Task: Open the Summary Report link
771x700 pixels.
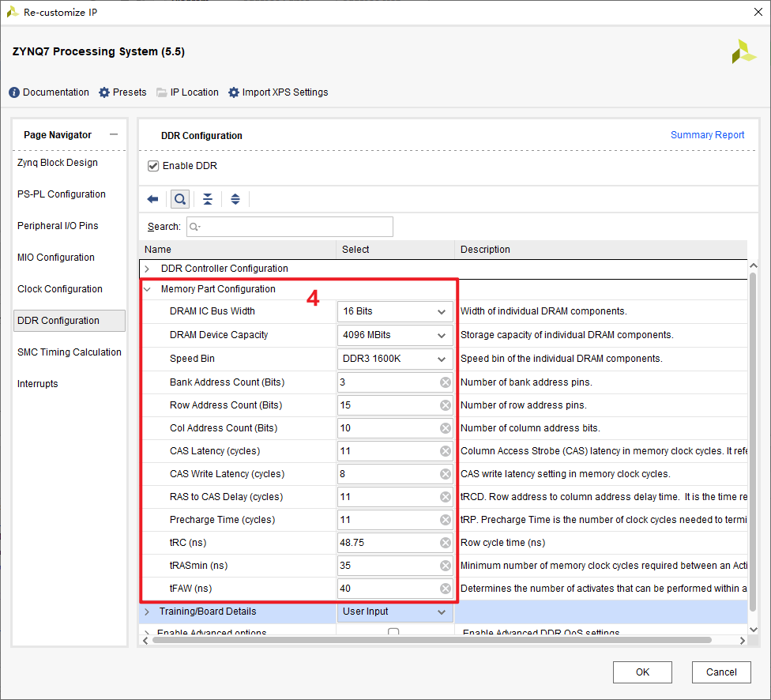Action: tap(708, 135)
